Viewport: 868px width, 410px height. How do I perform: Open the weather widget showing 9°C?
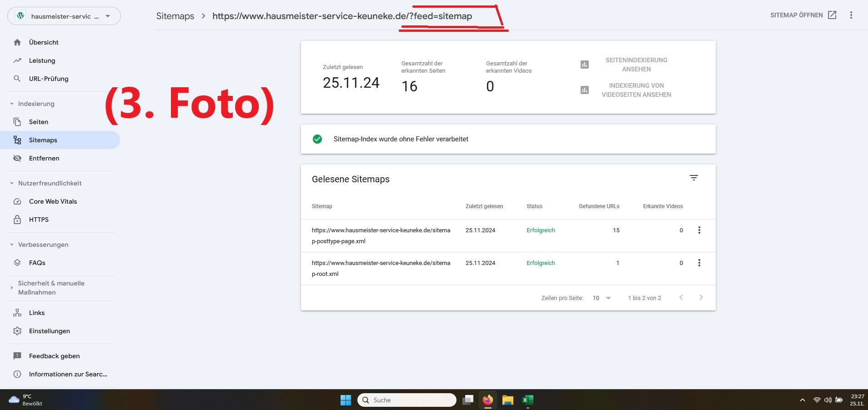[x=26, y=400]
